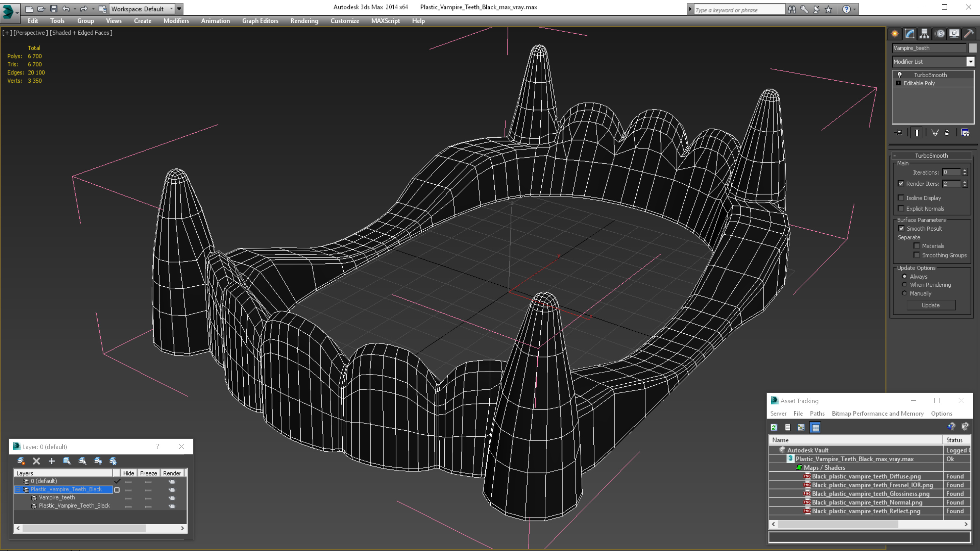Click Hide/Unhide All Layers icon
Image resolution: width=980 pixels, height=551 pixels.
[x=98, y=461]
